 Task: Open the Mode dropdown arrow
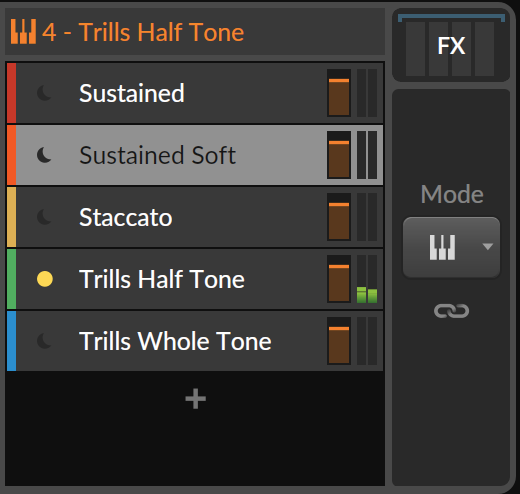coord(488,247)
